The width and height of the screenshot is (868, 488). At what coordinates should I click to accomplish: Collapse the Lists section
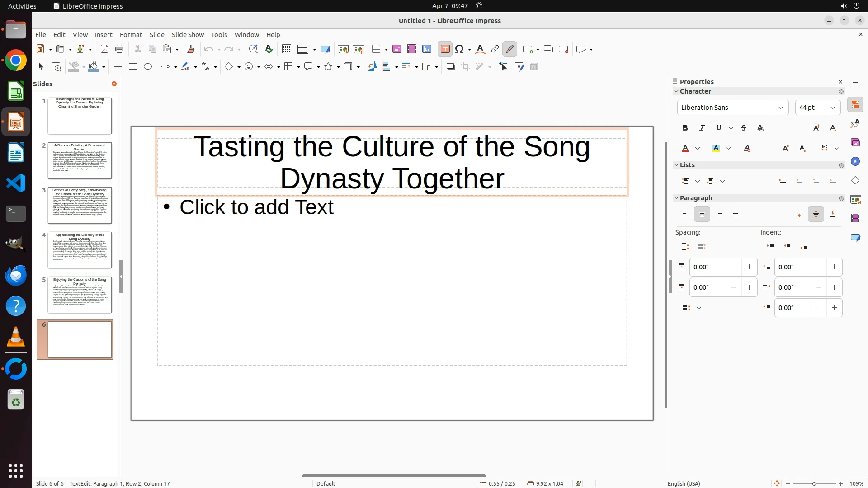pos(676,165)
